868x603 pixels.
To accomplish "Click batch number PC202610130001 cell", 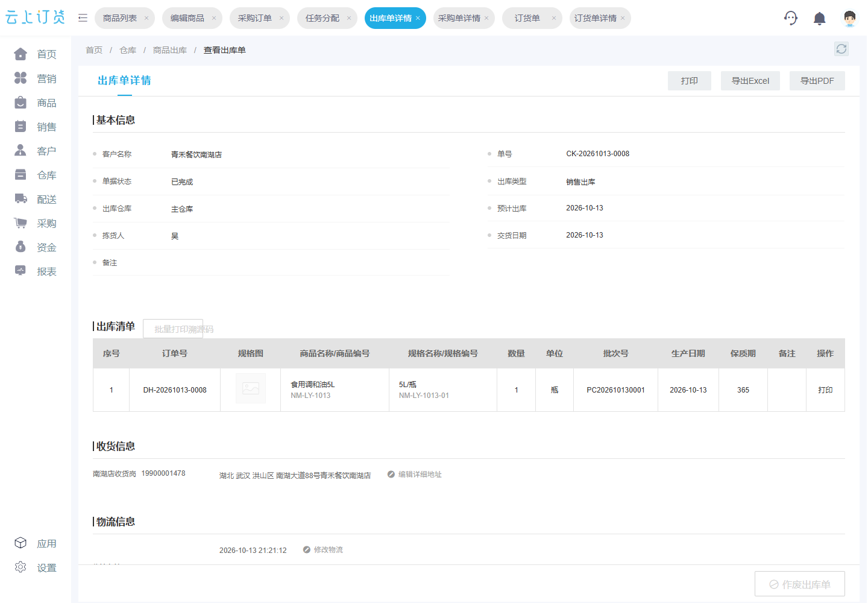I will (615, 390).
